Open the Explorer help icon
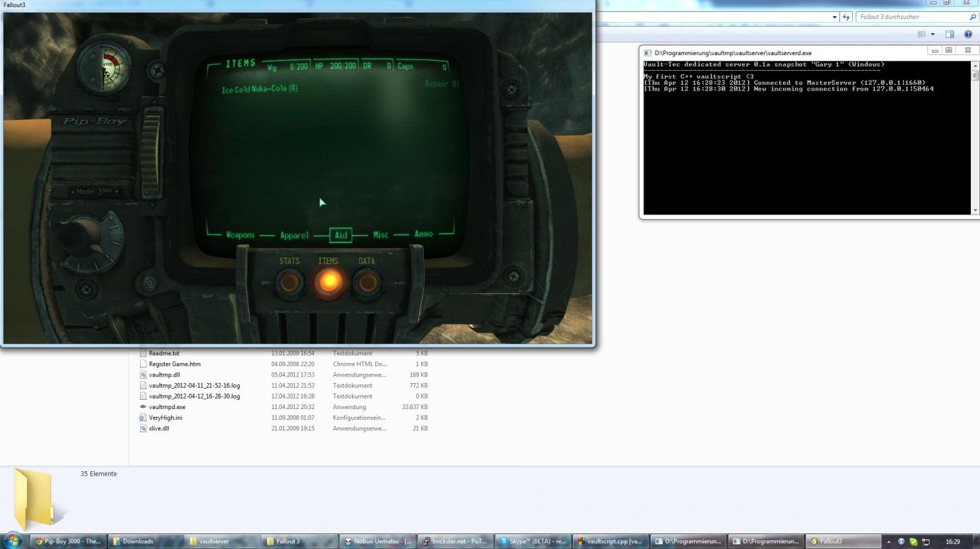Viewport: 980px width, 549px height. 968,34
